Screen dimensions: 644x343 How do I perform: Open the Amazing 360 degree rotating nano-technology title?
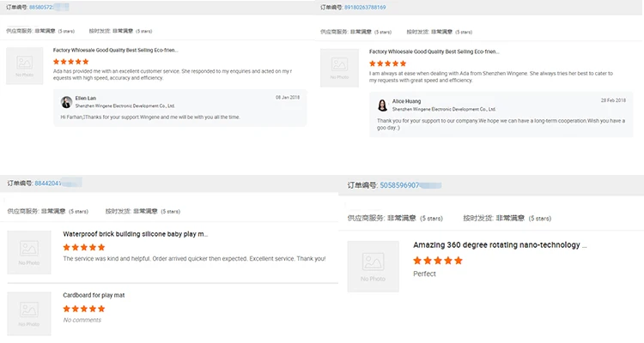(500, 245)
